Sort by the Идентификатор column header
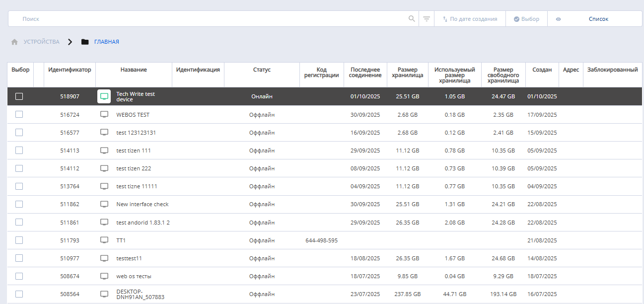Image resolution: width=644 pixels, height=304 pixels. click(70, 70)
